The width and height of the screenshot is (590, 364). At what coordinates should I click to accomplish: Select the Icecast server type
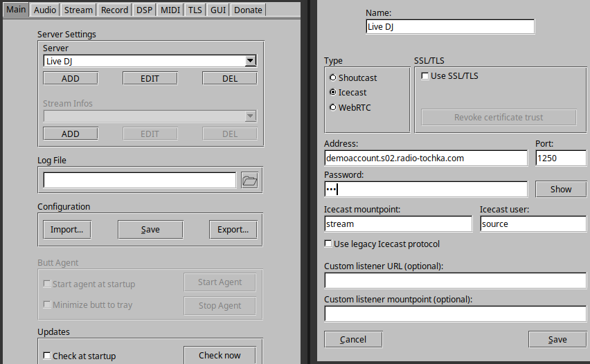pyautogui.click(x=333, y=92)
